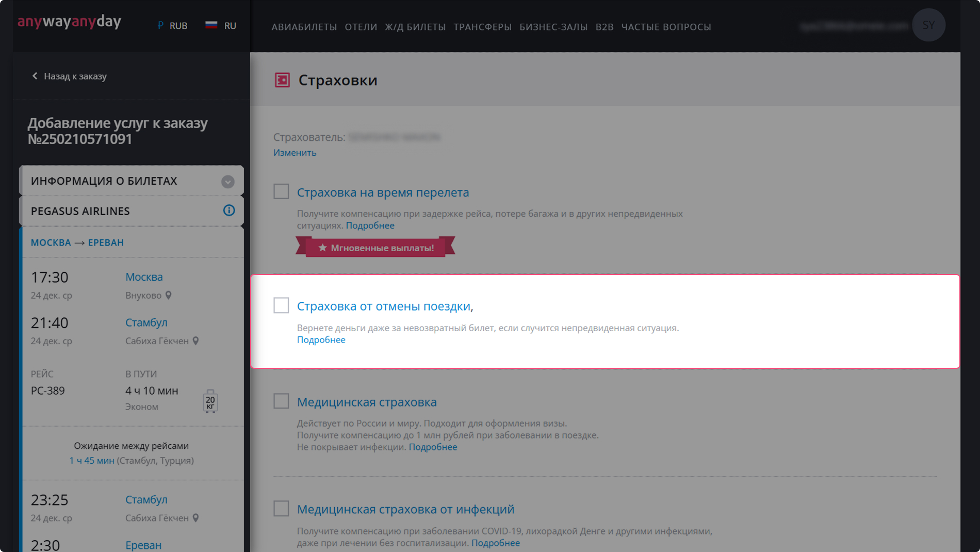
Task: Click the SY user avatar
Action: pos(928,25)
